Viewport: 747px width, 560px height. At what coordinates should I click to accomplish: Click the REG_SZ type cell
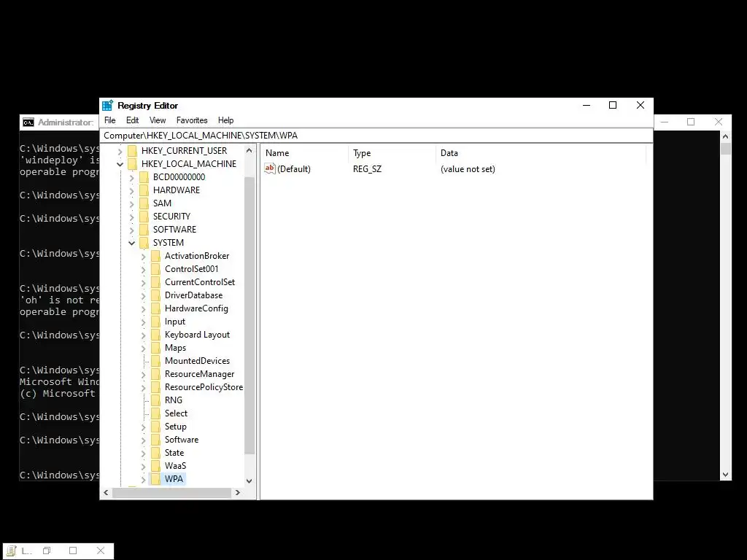(x=368, y=169)
